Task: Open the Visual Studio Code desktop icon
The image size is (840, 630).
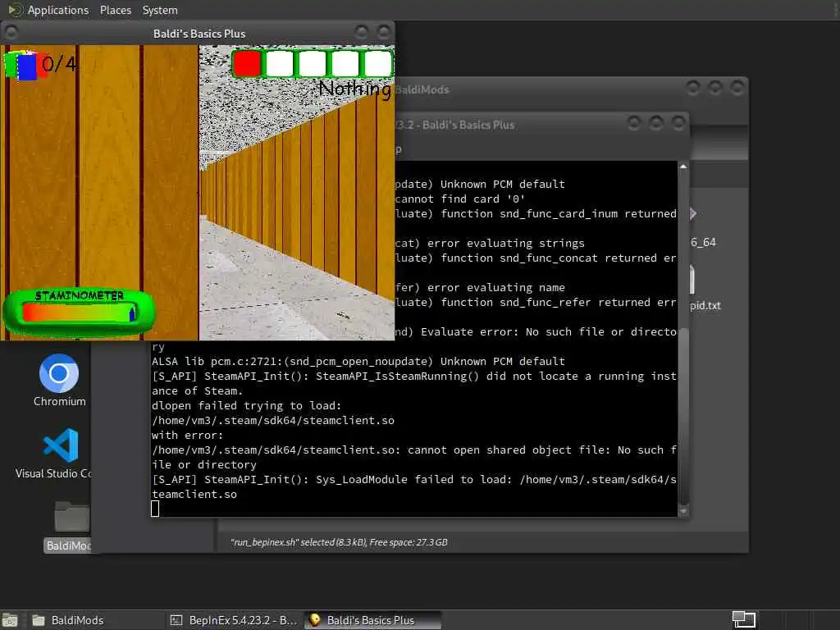Action: pyautogui.click(x=53, y=453)
